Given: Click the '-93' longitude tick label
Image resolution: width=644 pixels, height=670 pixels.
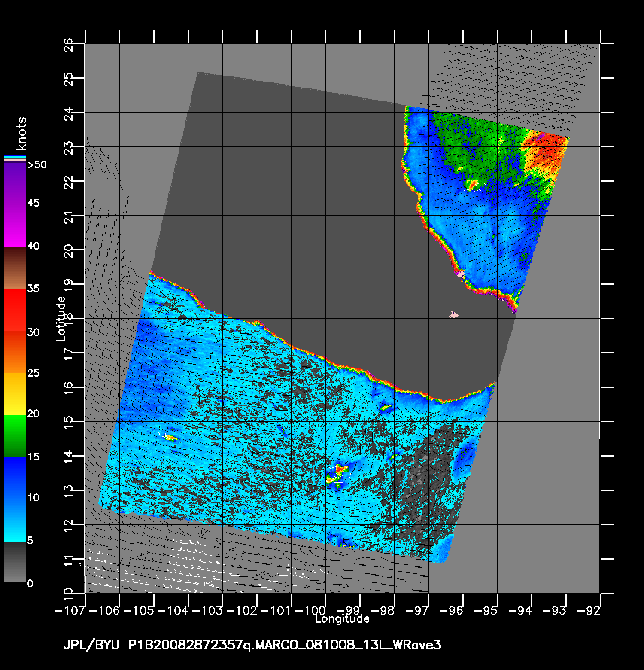Looking at the screenshot, I should 554,610.
